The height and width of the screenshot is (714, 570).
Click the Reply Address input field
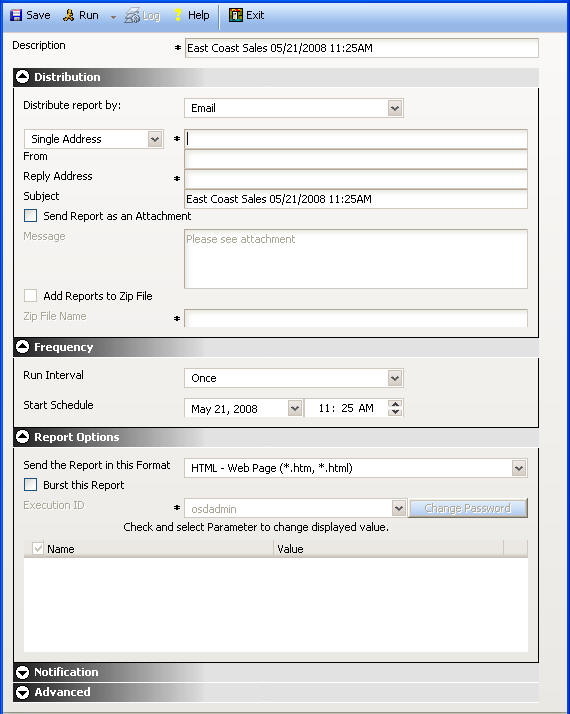coord(356,179)
